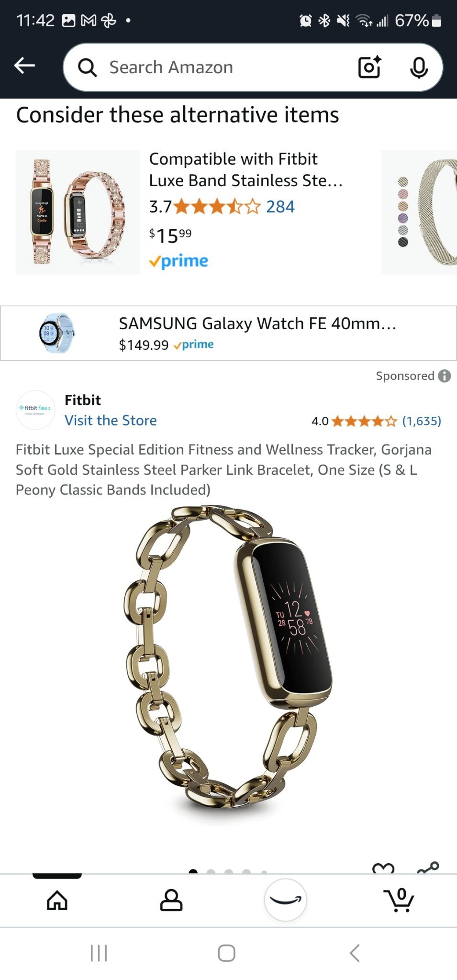Viewport: 457px width, 980px height.
Task: Open the 284 reviews count link
Action: (280, 207)
